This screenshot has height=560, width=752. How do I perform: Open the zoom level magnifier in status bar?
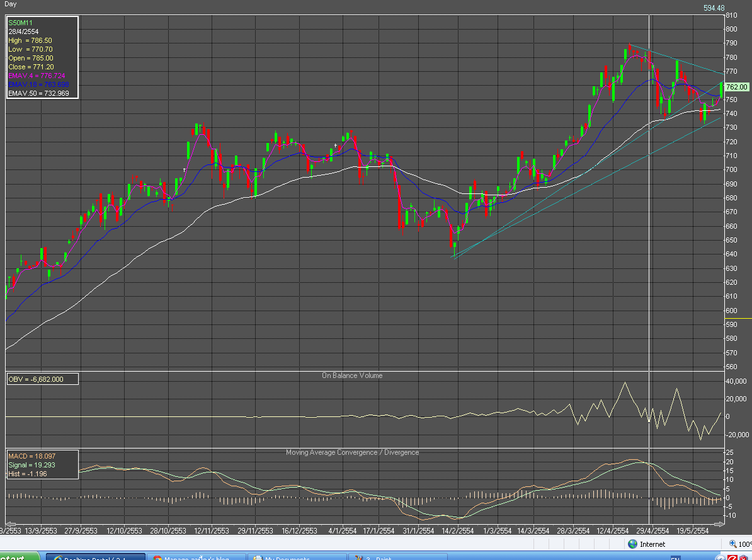point(733,544)
